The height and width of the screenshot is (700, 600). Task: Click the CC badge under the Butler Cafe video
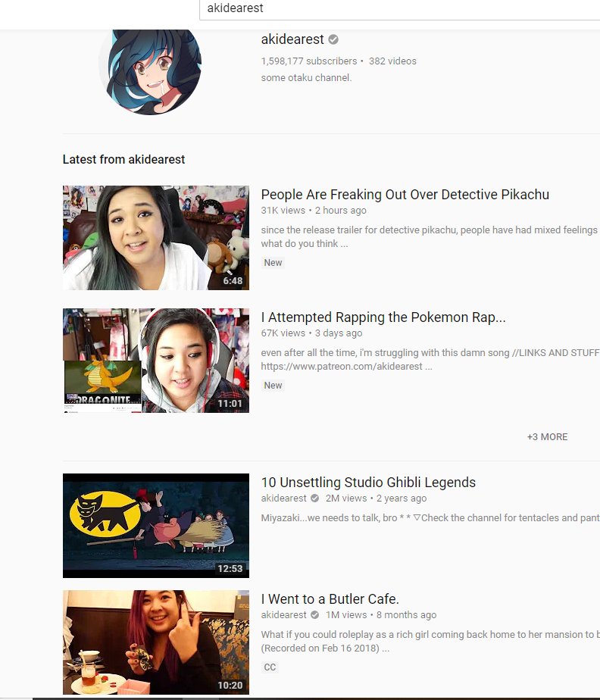(270, 667)
